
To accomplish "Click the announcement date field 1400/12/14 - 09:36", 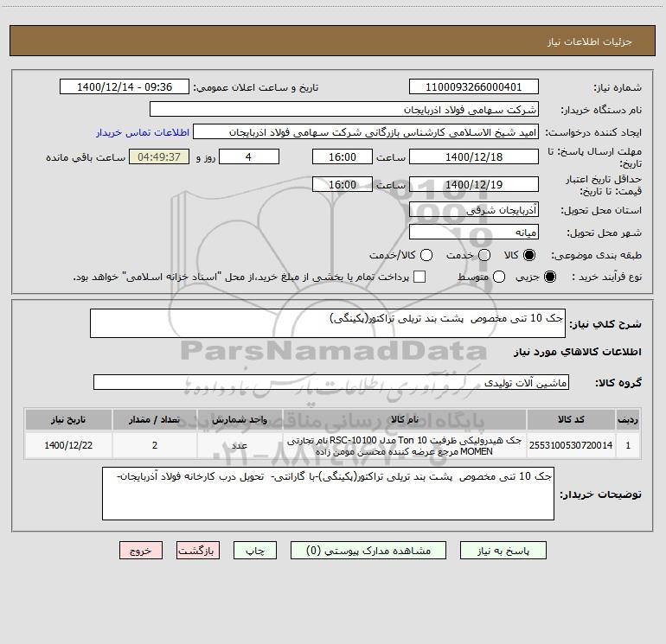I will [125, 86].
